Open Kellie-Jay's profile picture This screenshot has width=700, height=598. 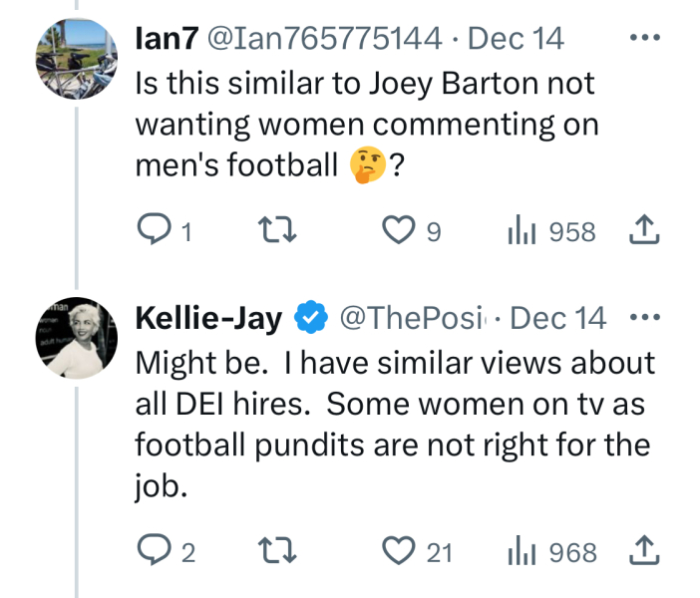77,339
